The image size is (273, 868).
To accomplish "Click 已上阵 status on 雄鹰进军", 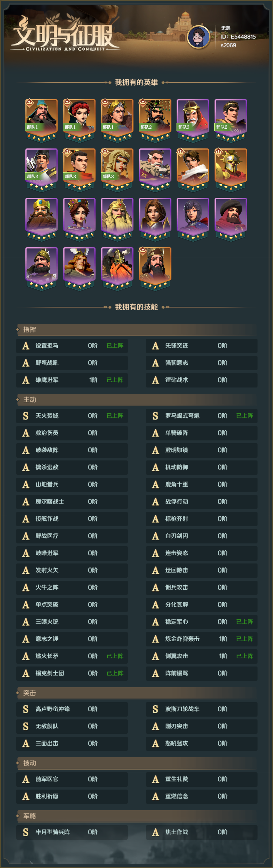I will click(x=115, y=380).
